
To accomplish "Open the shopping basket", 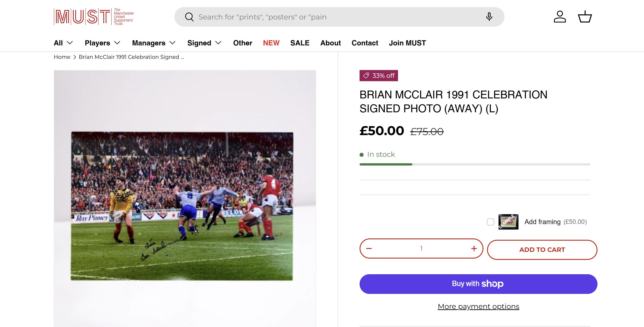I will 585,17.
